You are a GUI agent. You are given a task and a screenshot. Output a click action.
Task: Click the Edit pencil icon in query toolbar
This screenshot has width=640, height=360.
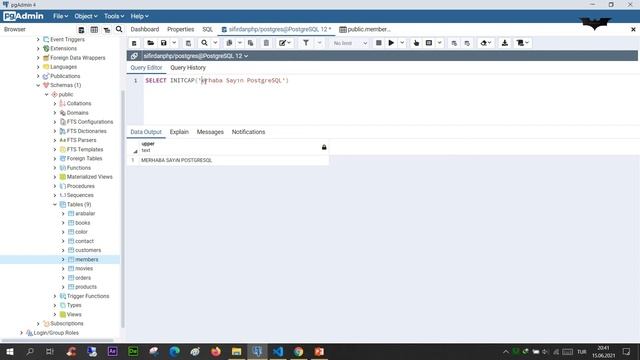282,43
